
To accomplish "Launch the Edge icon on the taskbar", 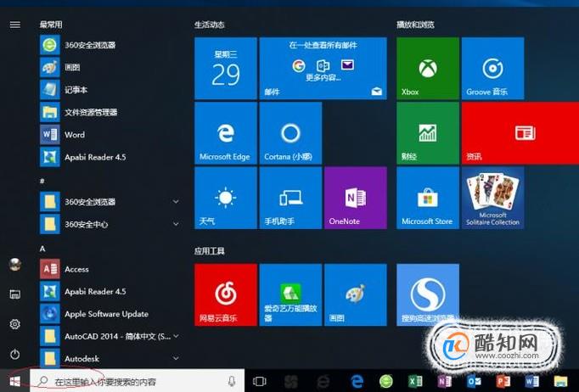I will (x=357, y=381).
